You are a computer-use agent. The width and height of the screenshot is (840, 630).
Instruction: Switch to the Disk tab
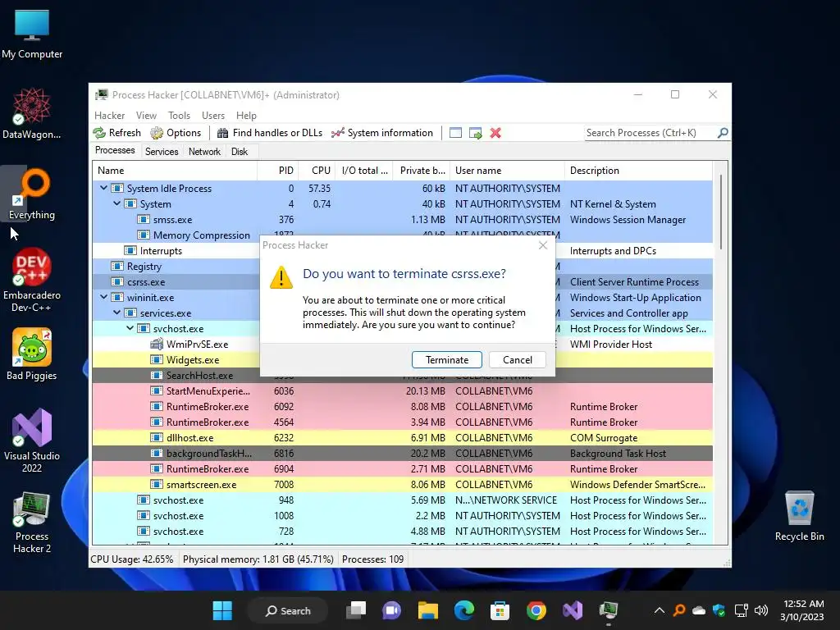240,152
